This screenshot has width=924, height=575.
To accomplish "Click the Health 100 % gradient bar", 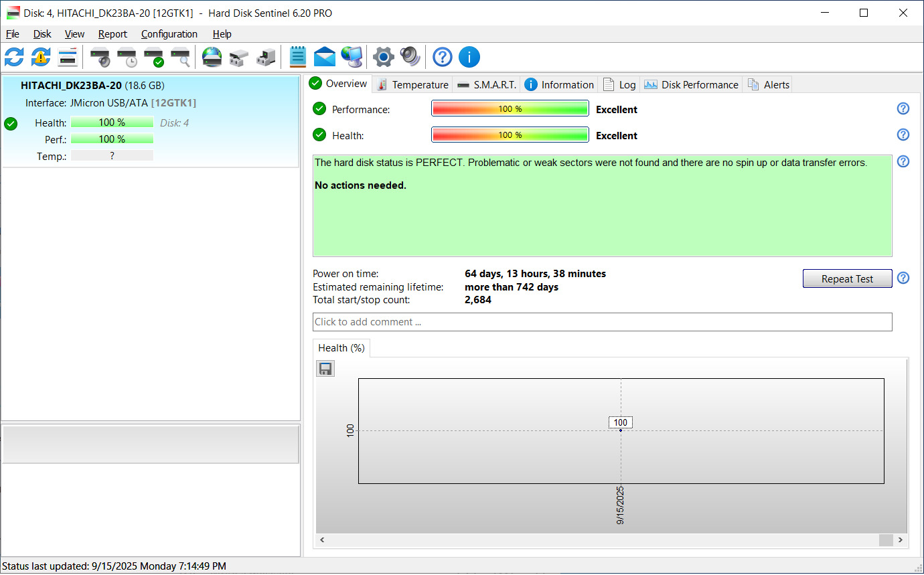I will click(510, 135).
